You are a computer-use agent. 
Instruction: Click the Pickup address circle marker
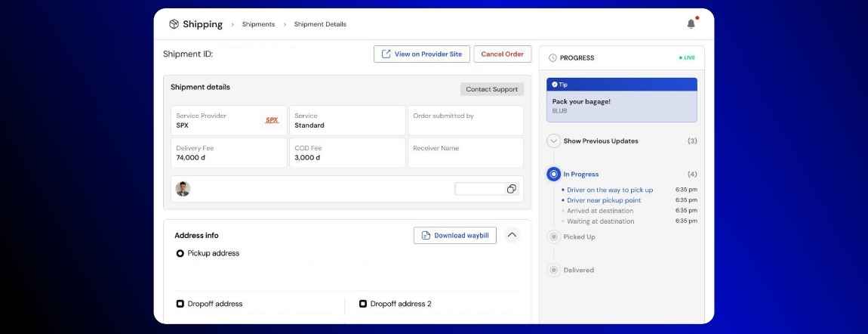tap(180, 253)
